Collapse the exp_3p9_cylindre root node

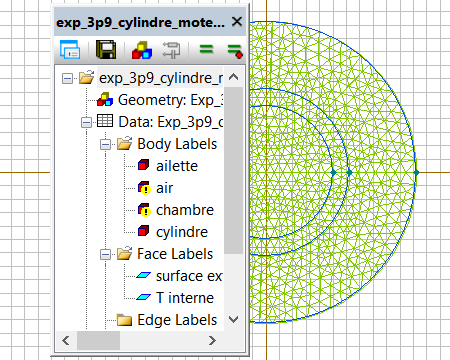(x=67, y=79)
